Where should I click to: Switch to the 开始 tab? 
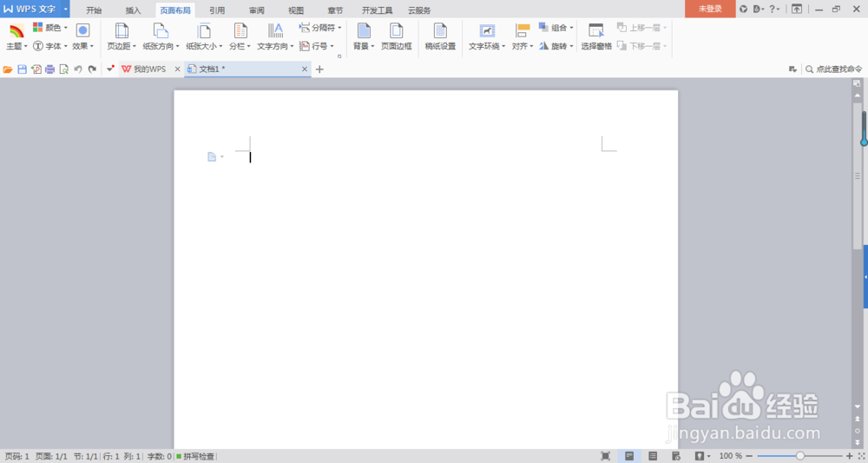click(x=94, y=10)
